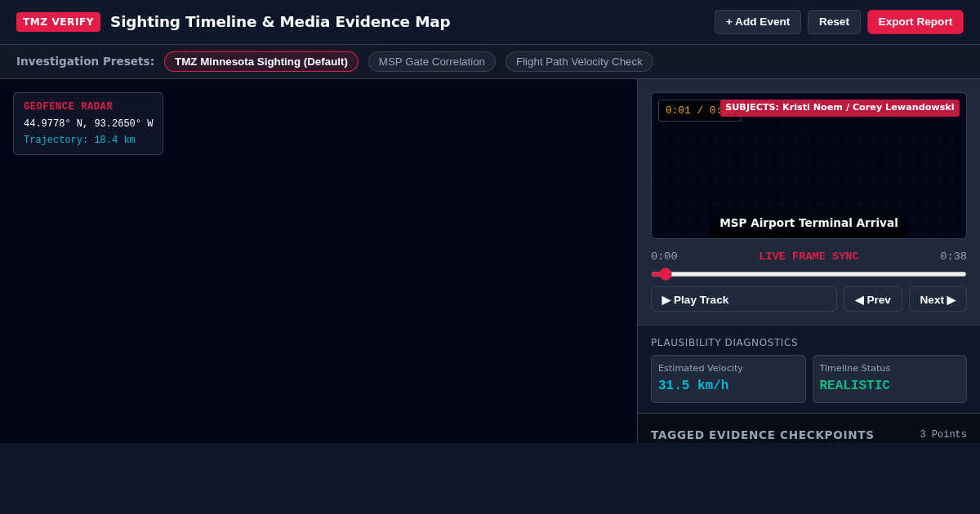Image resolution: width=980 pixels, height=514 pixels.
Task: Click the Investigation Presets label
Action: (85, 61)
